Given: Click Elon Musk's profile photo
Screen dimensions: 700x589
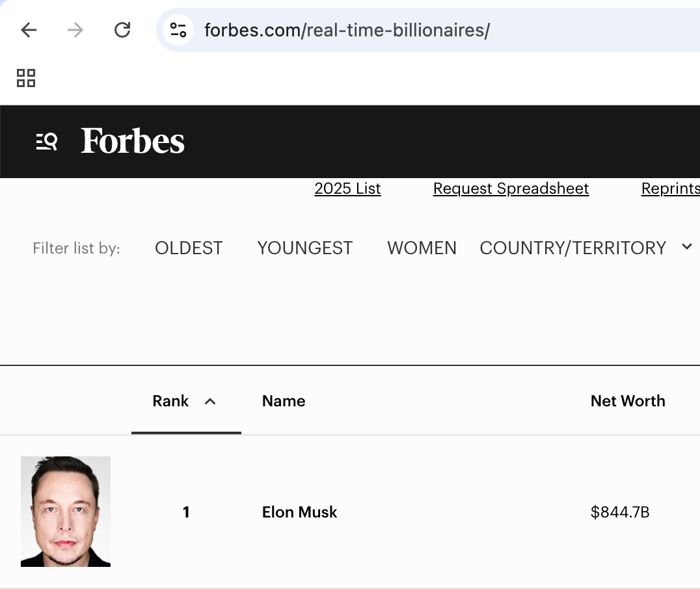Looking at the screenshot, I should pyautogui.click(x=66, y=512).
